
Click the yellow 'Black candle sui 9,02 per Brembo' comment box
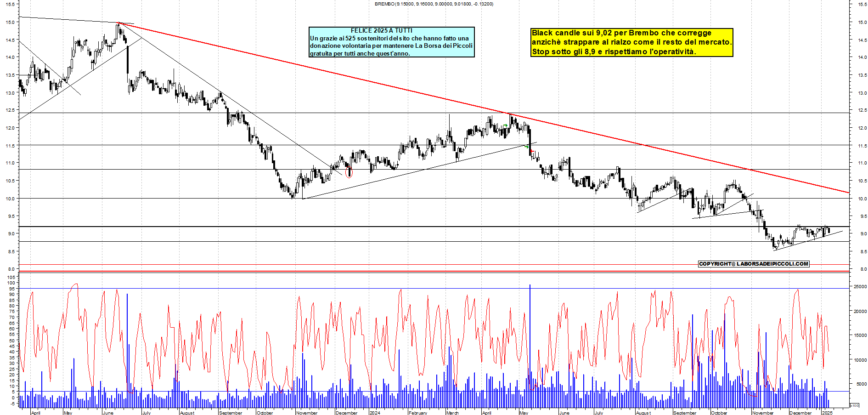631,42
